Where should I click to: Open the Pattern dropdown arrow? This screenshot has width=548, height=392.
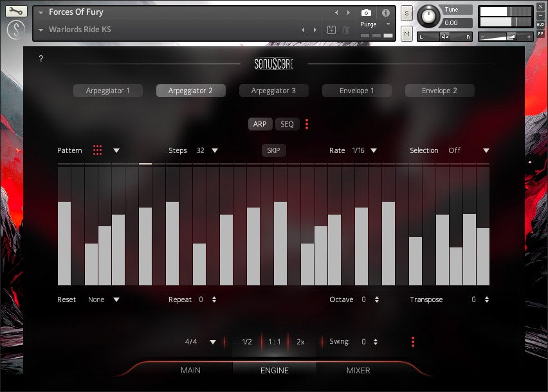tap(116, 150)
